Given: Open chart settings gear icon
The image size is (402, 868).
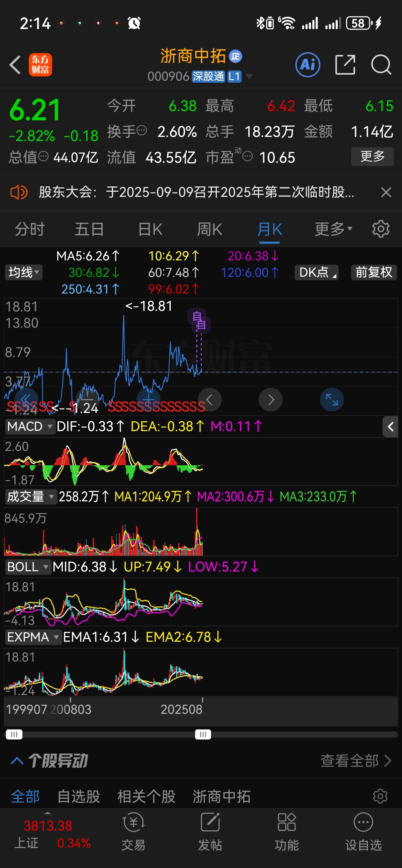Looking at the screenshot, I should tap(380, 229).
